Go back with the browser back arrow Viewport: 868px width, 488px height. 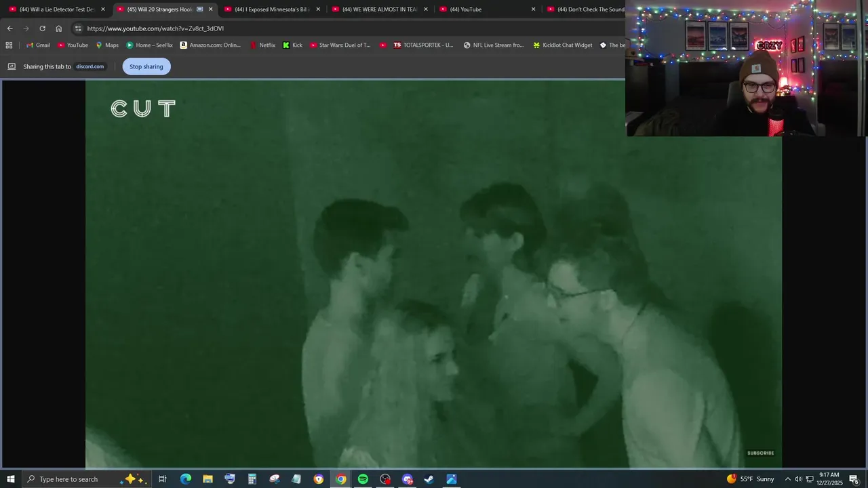[9, 28]
